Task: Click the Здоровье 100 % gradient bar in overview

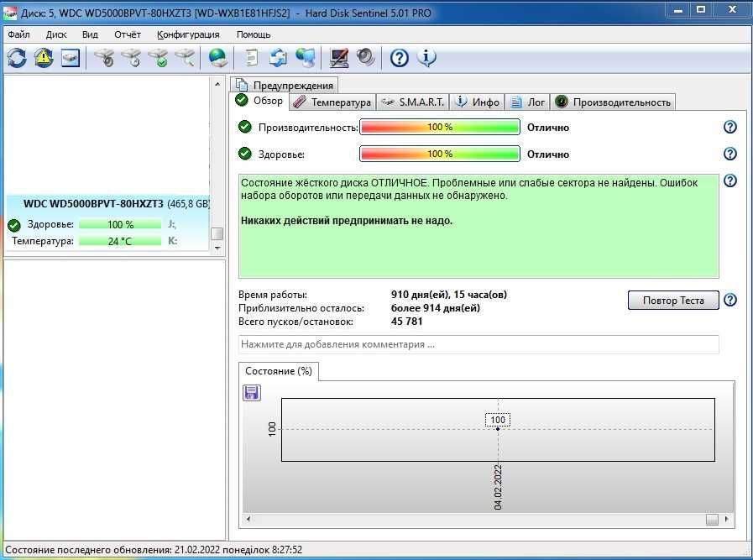Action: click(x=440, y=154)
